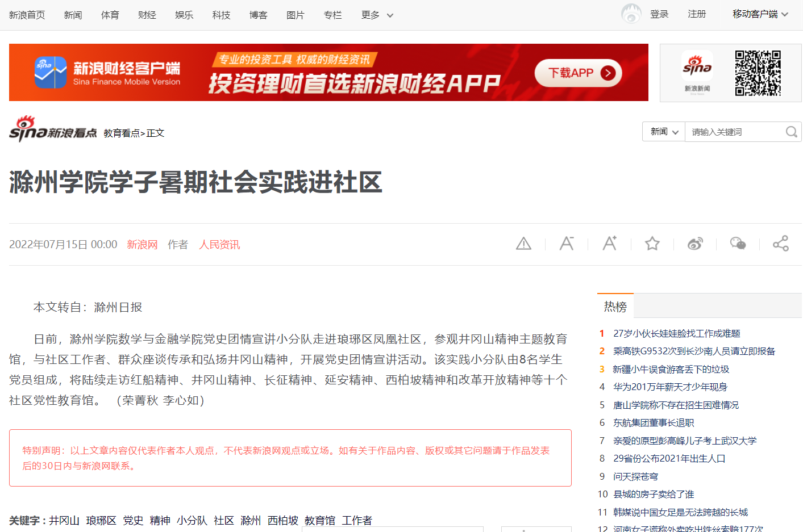
Task: Click the user avatar icon
Action: point(631,14)
